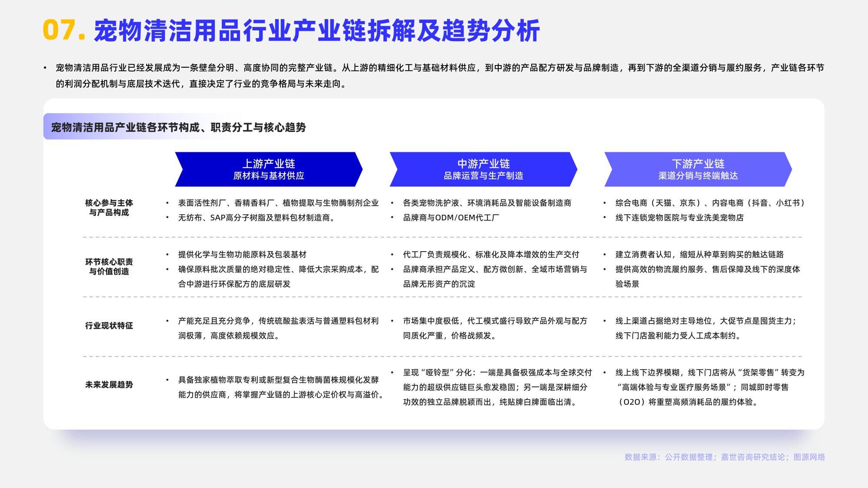The image size is (868, 488).
Task: Select the row label 核心参与主体与产品构成
Action: point(109,207)
